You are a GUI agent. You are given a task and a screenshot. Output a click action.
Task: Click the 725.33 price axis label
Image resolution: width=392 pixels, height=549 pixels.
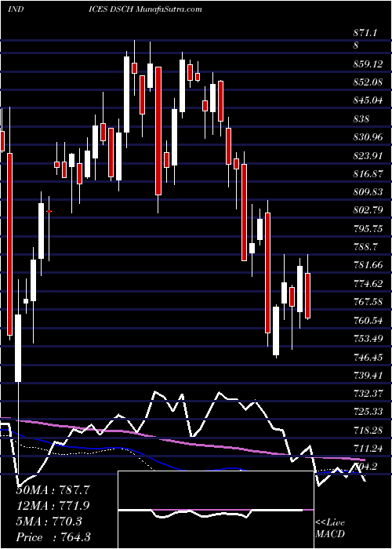tap(368, 412)
